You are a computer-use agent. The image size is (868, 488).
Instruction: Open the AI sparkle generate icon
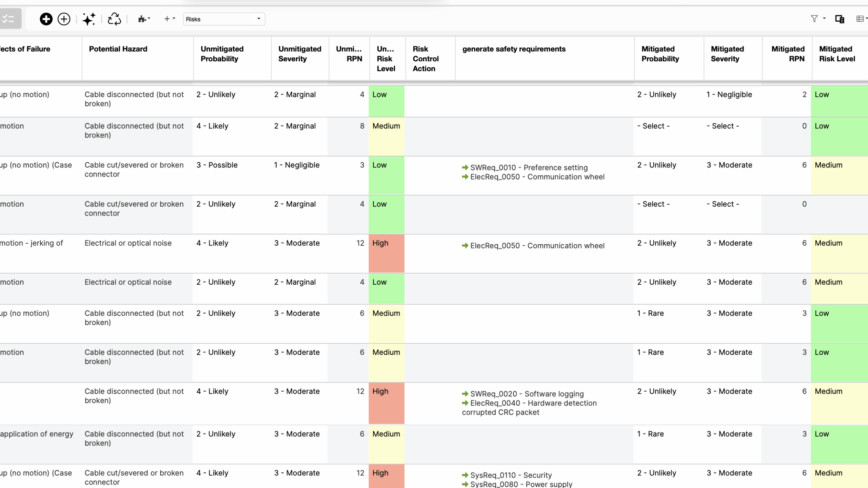pyautogui.click(x=89, y=19)
